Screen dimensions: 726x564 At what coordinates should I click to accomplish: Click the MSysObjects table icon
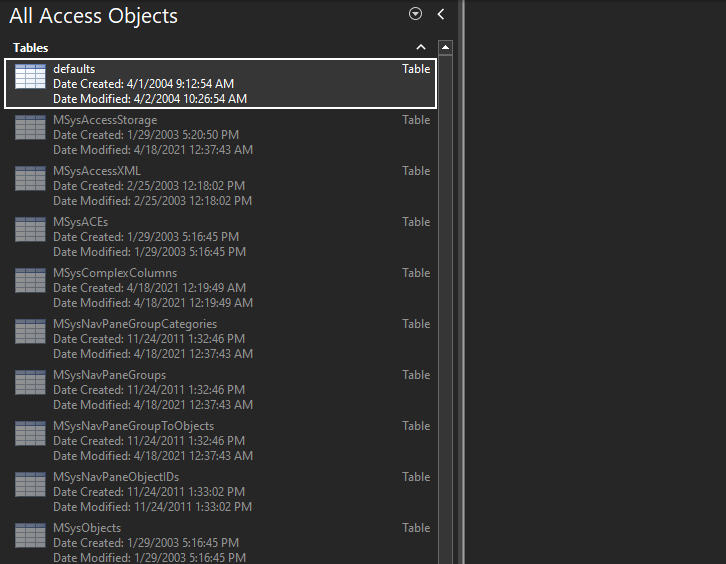(30, 535)
